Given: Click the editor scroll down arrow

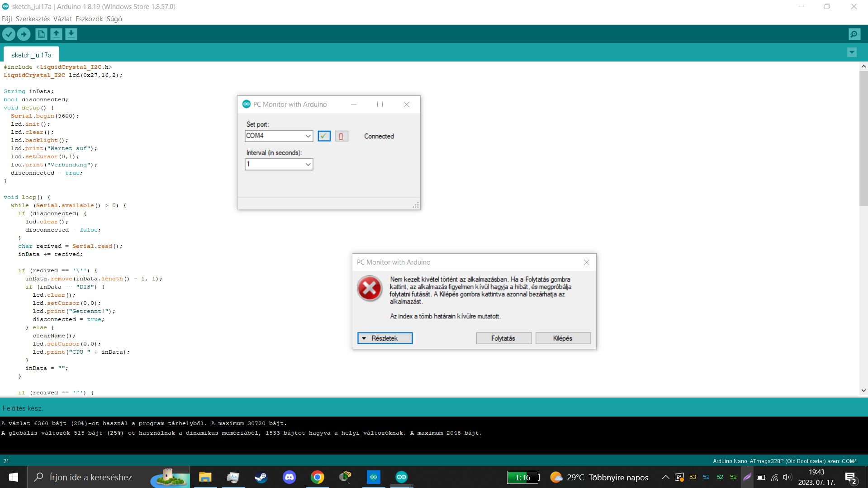Looking at the screenshot, I should [863, 390].
